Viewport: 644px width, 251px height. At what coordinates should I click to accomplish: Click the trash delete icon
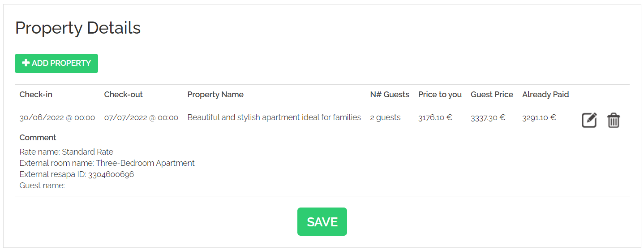613,120
